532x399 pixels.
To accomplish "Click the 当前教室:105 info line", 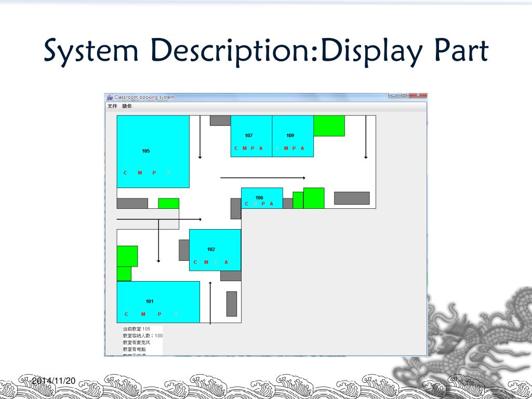I will click(x=137, y=329).
